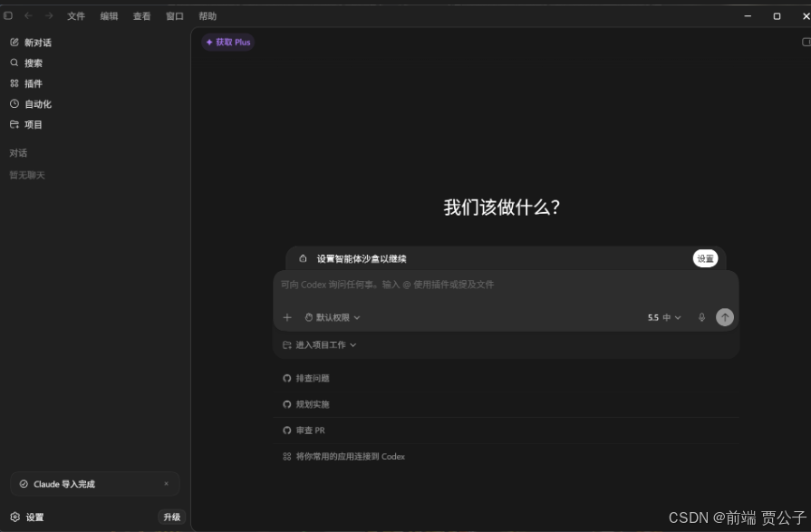Open the 编辑 menu

pos(109,16)
